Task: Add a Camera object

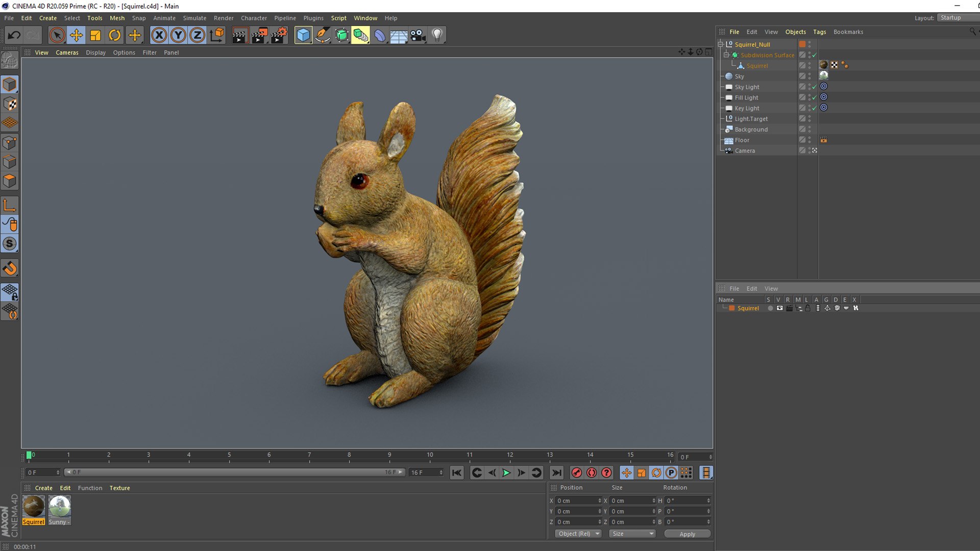Action: 418,35
